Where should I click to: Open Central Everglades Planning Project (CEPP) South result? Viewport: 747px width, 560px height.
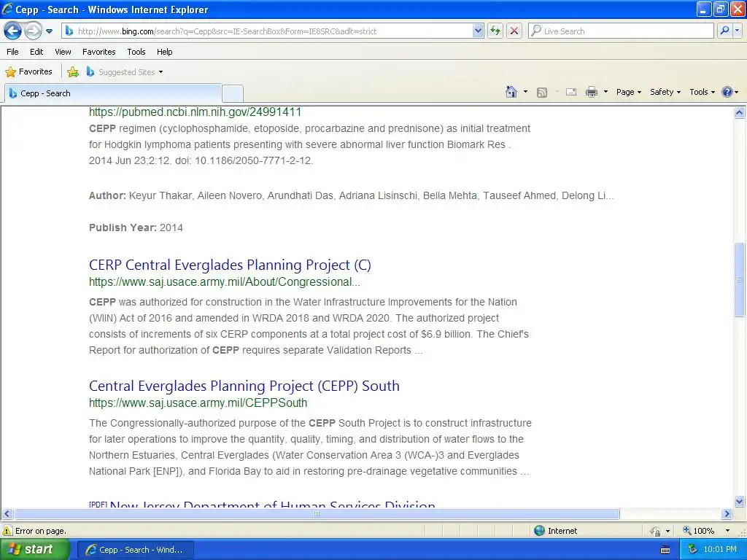pyautogui.click(x=244, y=386)
